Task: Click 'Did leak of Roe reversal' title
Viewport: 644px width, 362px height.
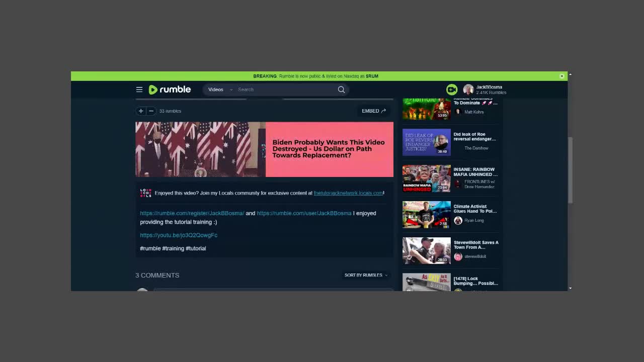Action: (474, 137)
